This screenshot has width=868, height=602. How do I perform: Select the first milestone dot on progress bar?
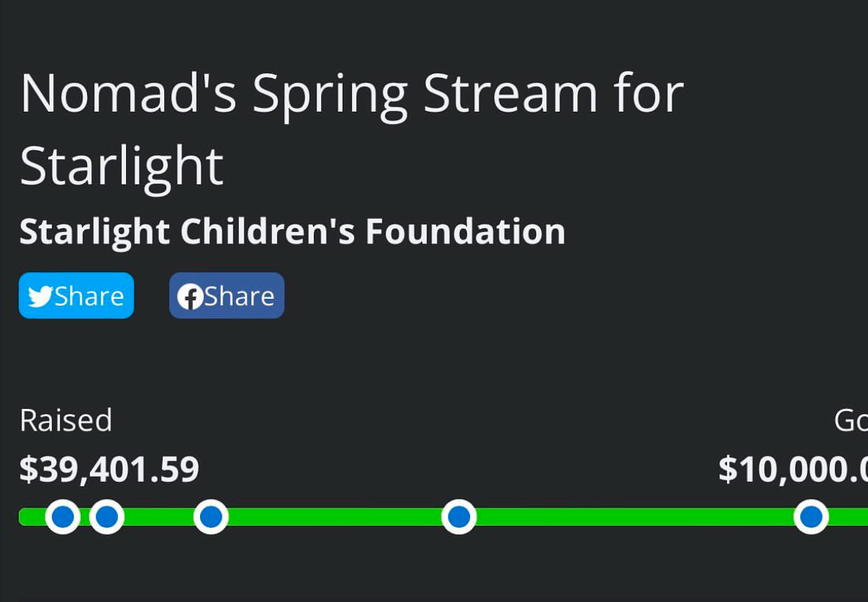coord(63,516)
